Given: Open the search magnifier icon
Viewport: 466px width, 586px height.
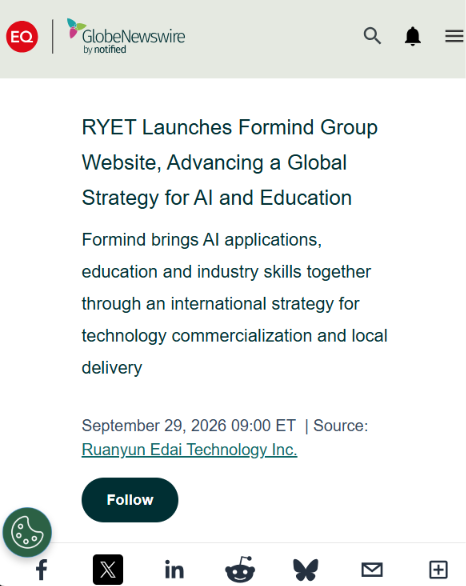Looking at the screenshot, I should click(x=372, y=36).
